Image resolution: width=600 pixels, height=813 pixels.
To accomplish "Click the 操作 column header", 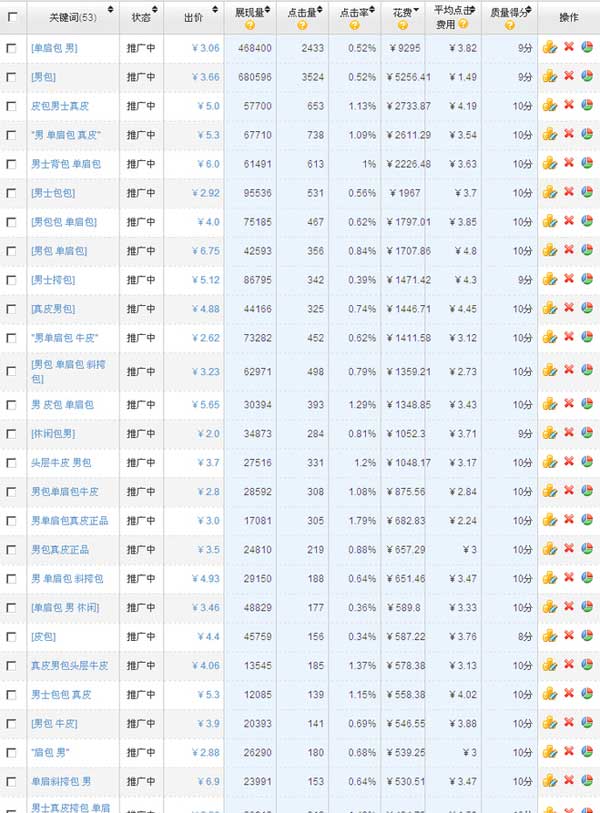I will click(x=568, y=17).
